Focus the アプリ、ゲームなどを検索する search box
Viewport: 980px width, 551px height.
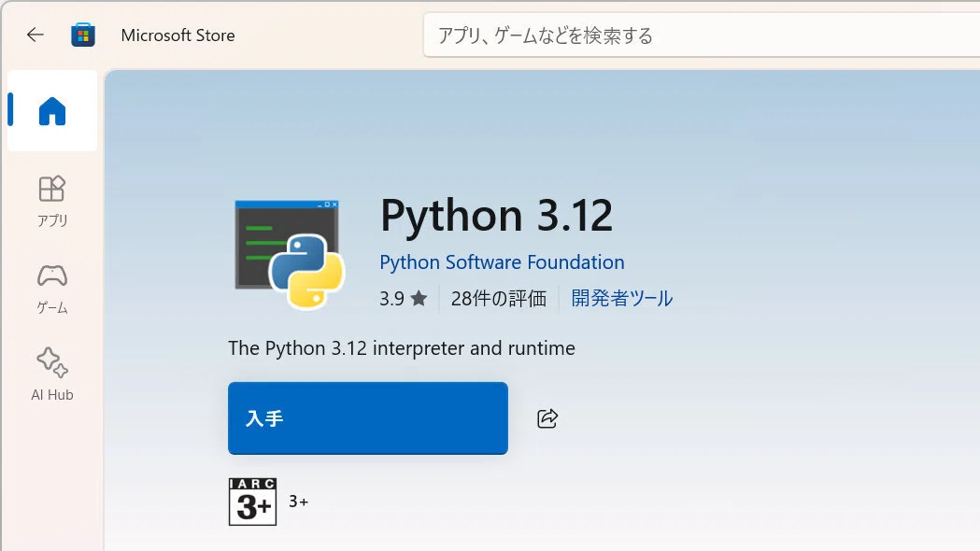click(702, 35)
